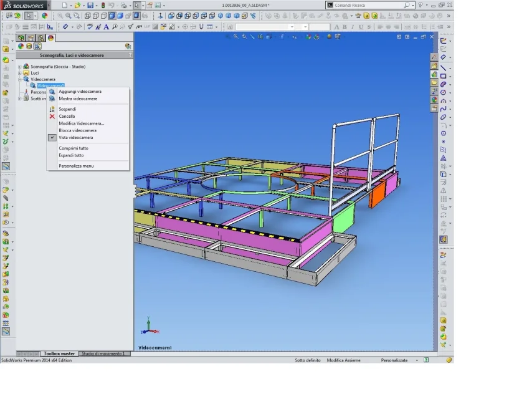Click 'Modifica Videocamera...' menu entry
The width and height of the screenshot is (532, 399).
click(x=82, y=123)
